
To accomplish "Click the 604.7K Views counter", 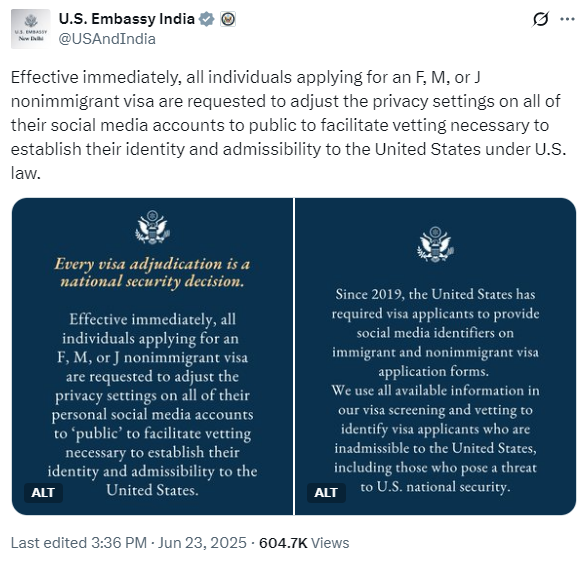I will (x=304, y=543).
